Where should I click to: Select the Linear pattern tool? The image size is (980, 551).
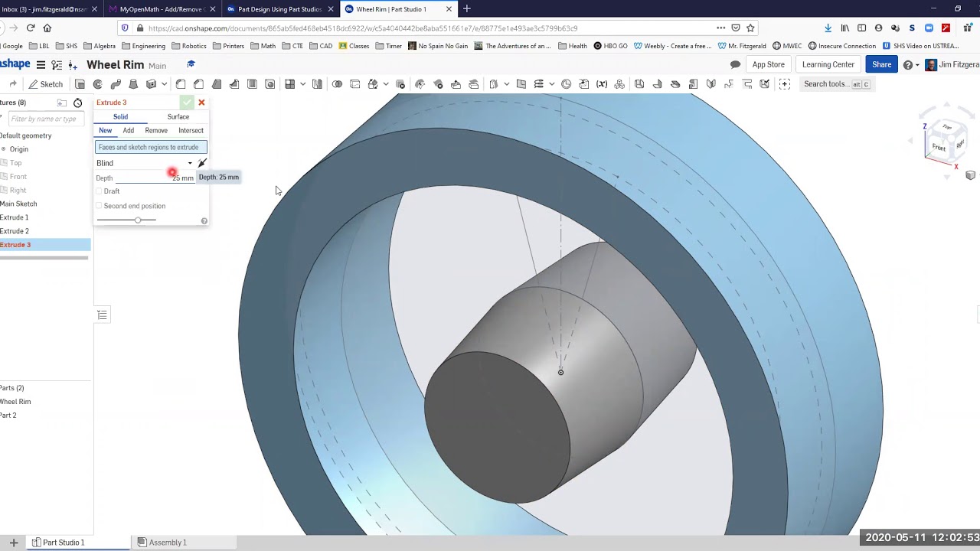(290, 84)
